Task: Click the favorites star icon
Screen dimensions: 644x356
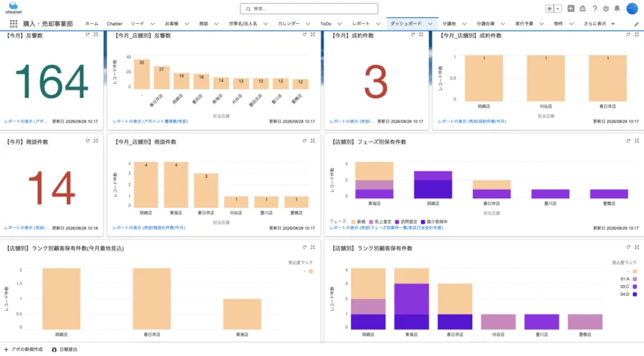Action: pyautogui.click(x=550, y=9)
